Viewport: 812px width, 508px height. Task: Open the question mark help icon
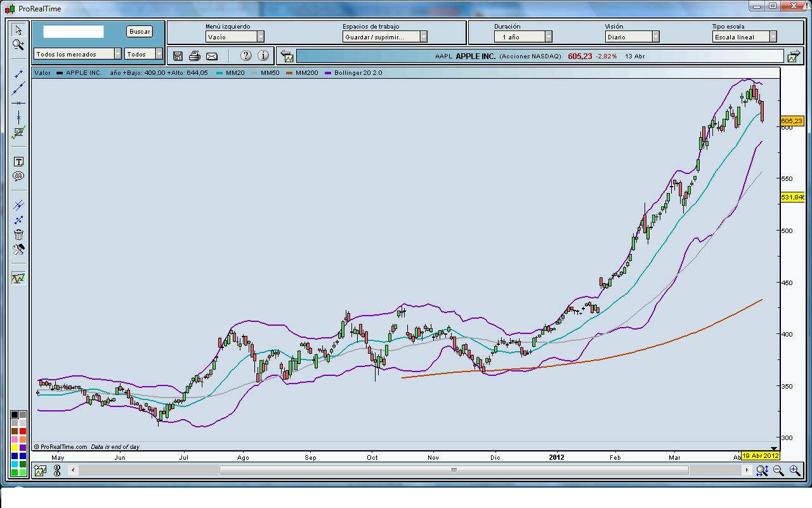click(246, 56)
